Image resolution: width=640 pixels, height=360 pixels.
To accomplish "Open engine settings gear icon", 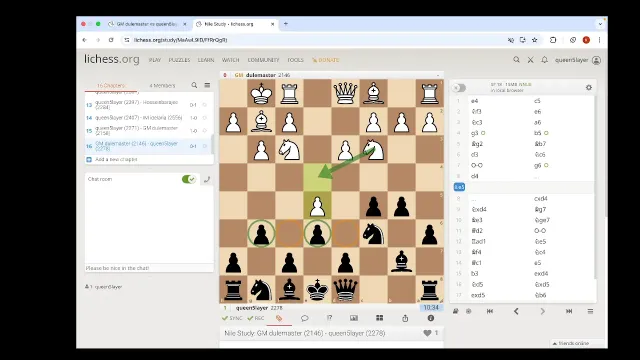I will [x=589, y=87].
